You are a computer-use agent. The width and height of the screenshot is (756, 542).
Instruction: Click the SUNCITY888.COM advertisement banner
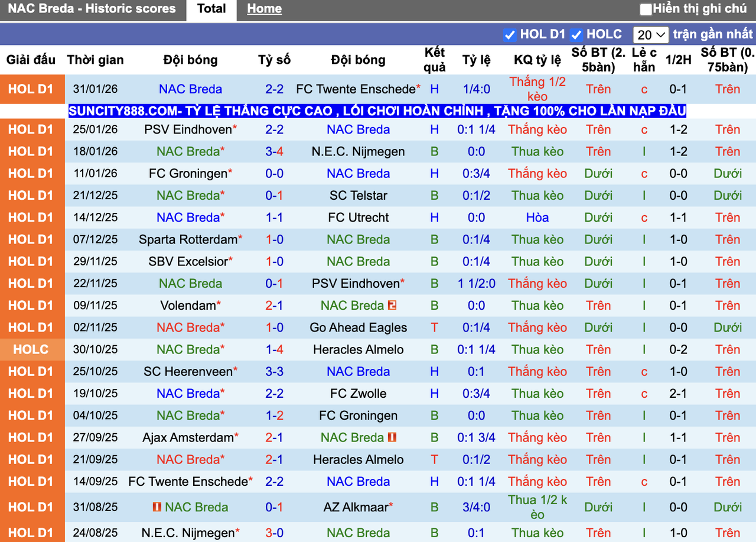tap(377, 111)
